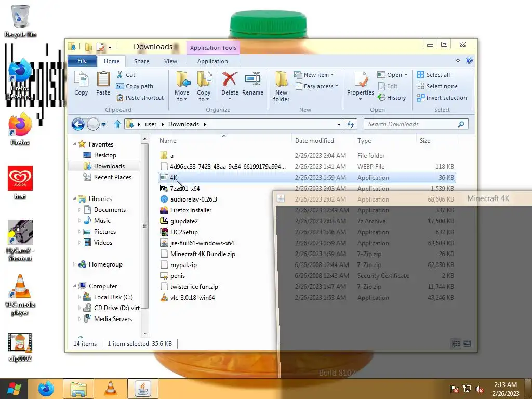Click the Search Downloads field
The image size is (532, 399).
pos(416,124)
